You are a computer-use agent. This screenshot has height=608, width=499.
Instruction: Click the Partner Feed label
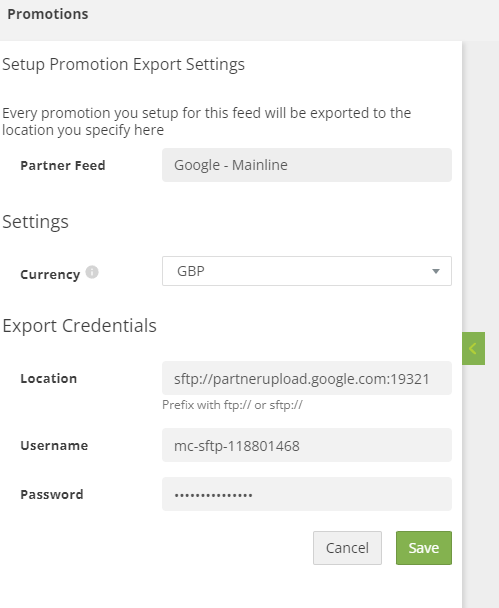pos(63,166)
